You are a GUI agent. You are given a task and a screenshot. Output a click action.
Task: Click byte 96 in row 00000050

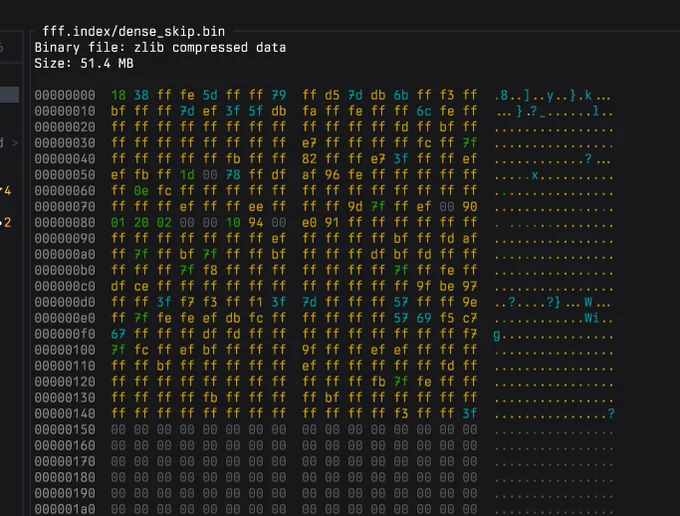pos(332,175)
